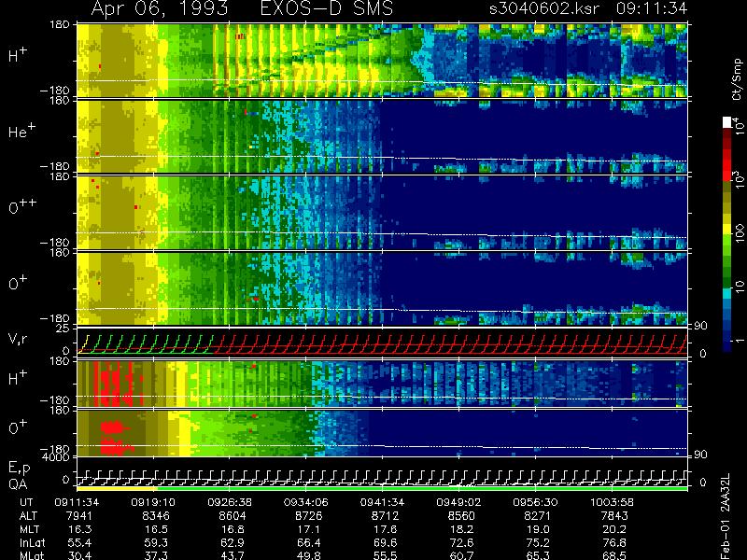Click the header time "09:11:34"
747x560 pixels.
[652, 8]
